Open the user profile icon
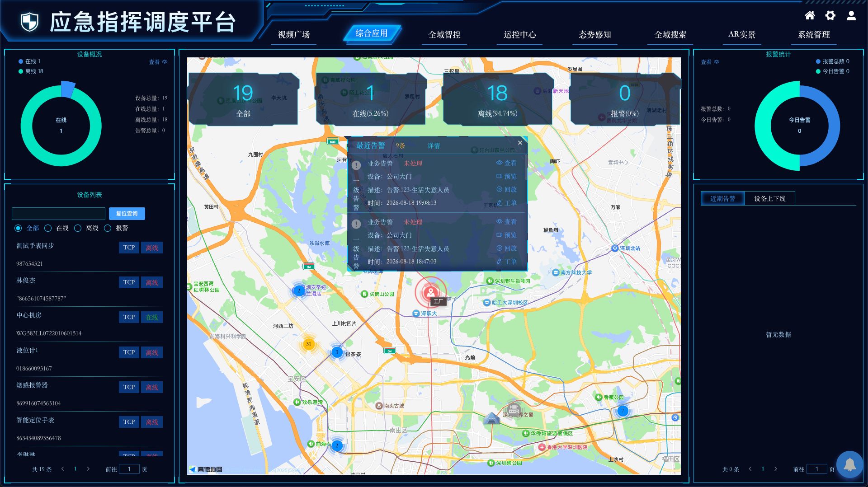 (851, 15)
